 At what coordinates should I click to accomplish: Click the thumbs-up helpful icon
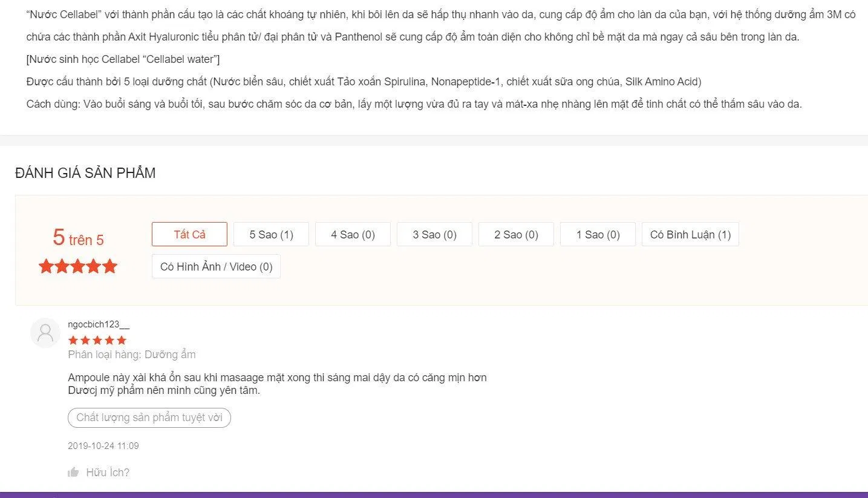tap(73, 472)
